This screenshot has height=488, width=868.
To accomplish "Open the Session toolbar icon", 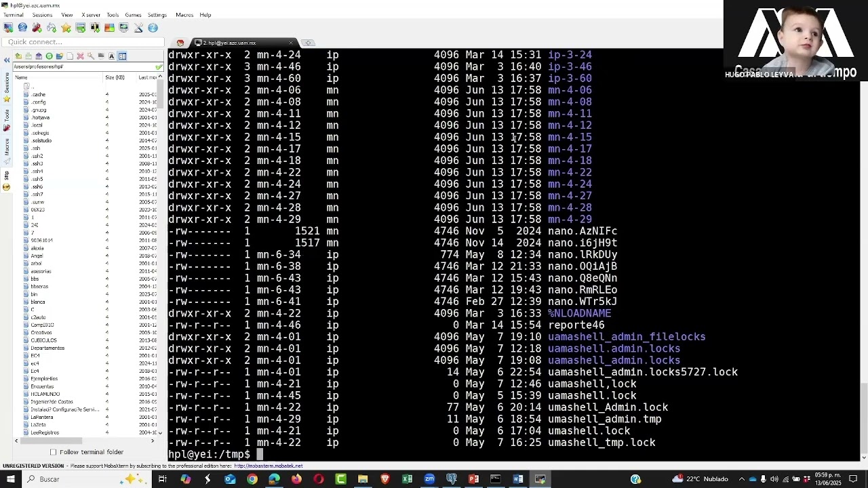I will [8, 28].
